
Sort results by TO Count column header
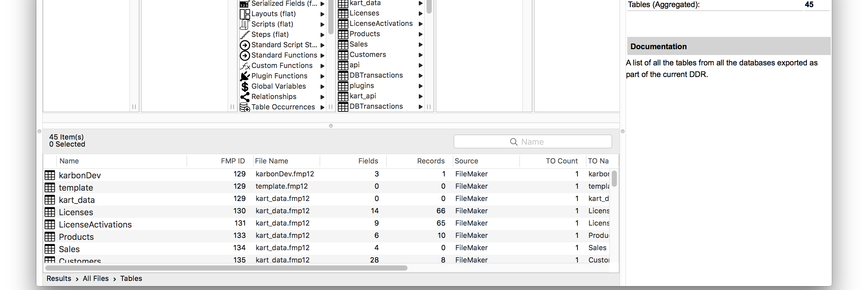(553, 161)
